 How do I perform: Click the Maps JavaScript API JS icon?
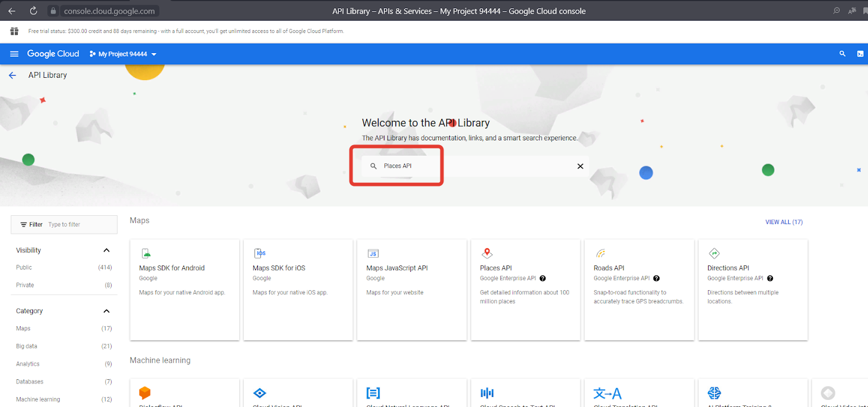point(373,254)
